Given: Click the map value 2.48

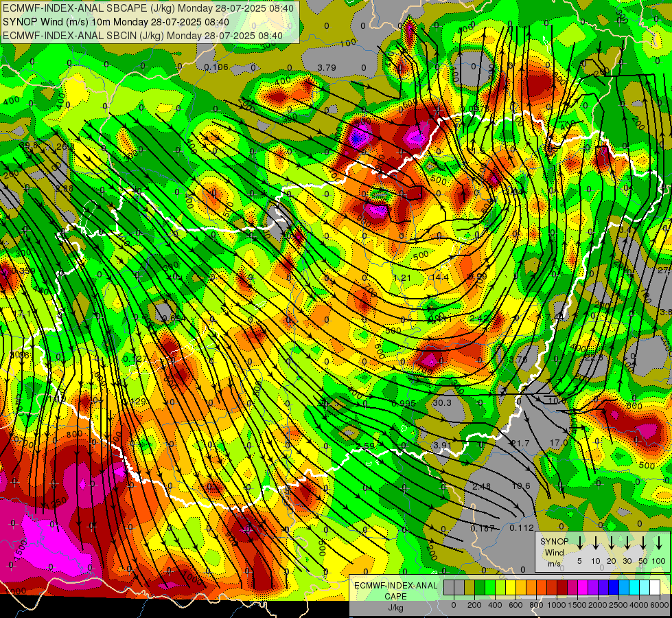Looking at the screenshot, I should (482, 486).
